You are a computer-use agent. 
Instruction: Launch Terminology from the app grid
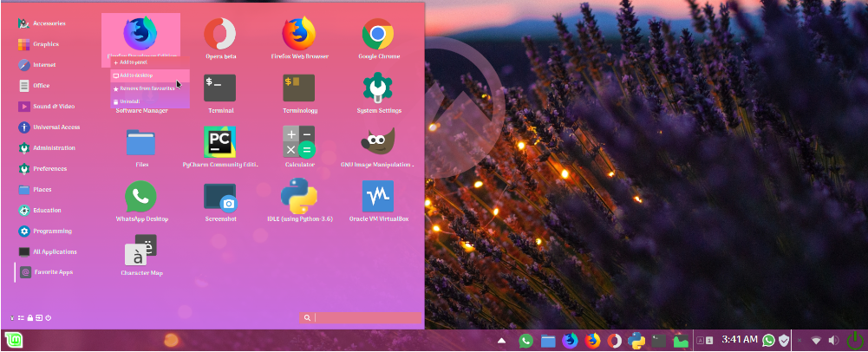(x=299, y=94)
